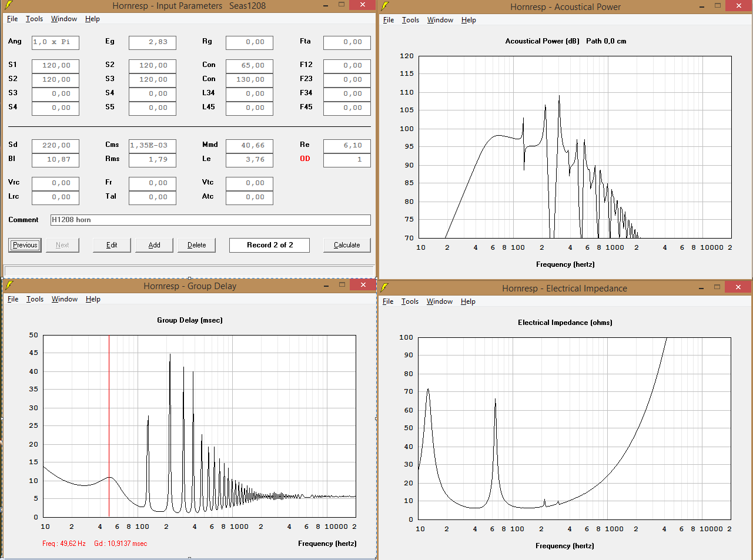Open Window menu in Group Delay window
The image size is (753, 560).
point(65,299)
